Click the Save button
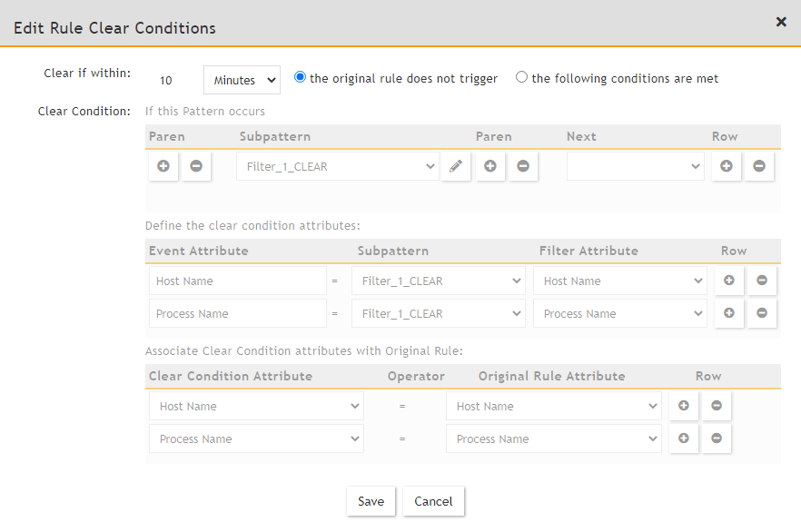 click(x=371, y=501)
